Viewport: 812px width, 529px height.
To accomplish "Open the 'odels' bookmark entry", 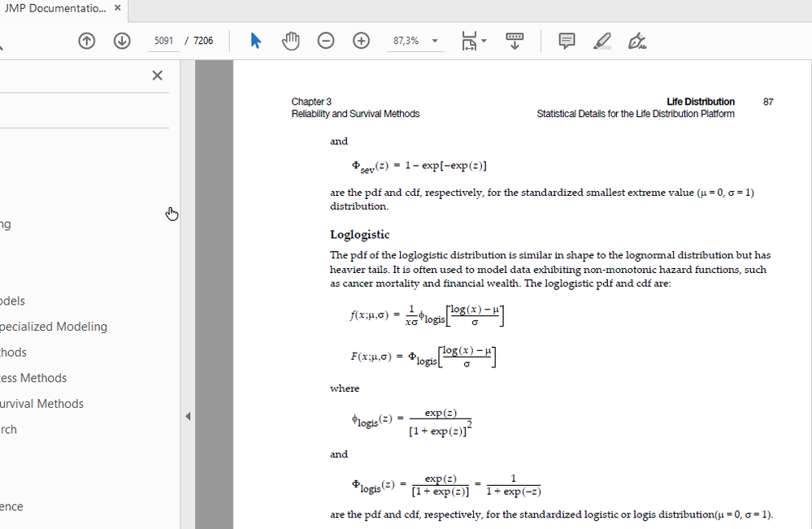I will 12,301.
